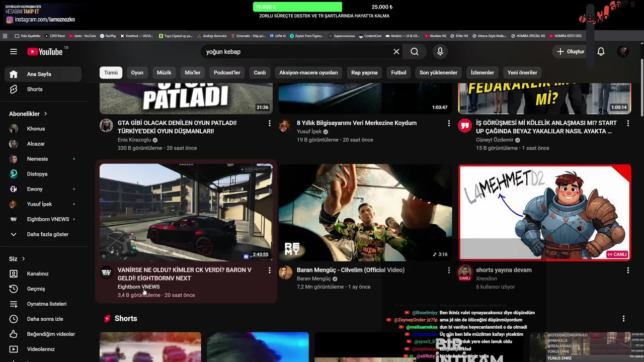Open options for GTA GİBİ OLACAK video
This screenshot has width=644, height=362.
270,123
